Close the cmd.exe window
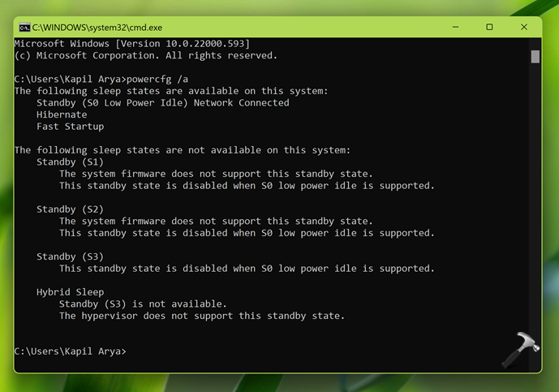The width and height of the screenshot is (559, 392). click(524, 27)
